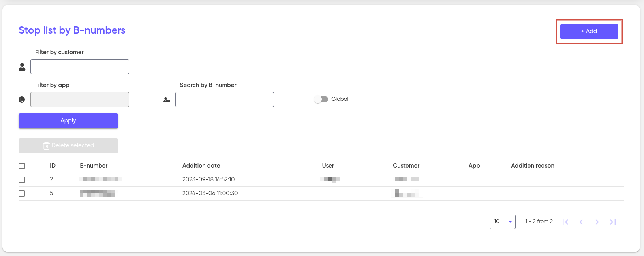
Task: Focus the Filter by customer input
Action: click(x=80, y=67)
